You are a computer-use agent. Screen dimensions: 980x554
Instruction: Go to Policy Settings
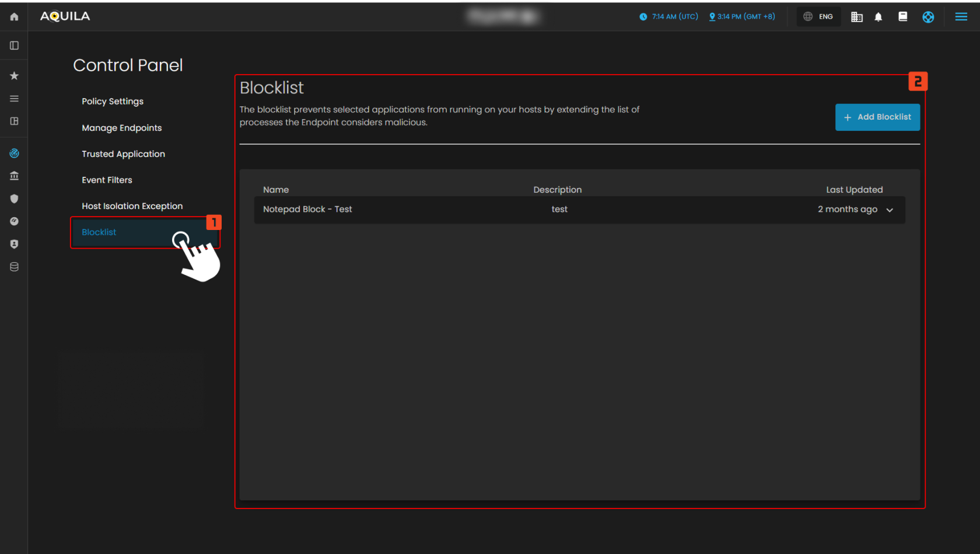pos(113,102)
